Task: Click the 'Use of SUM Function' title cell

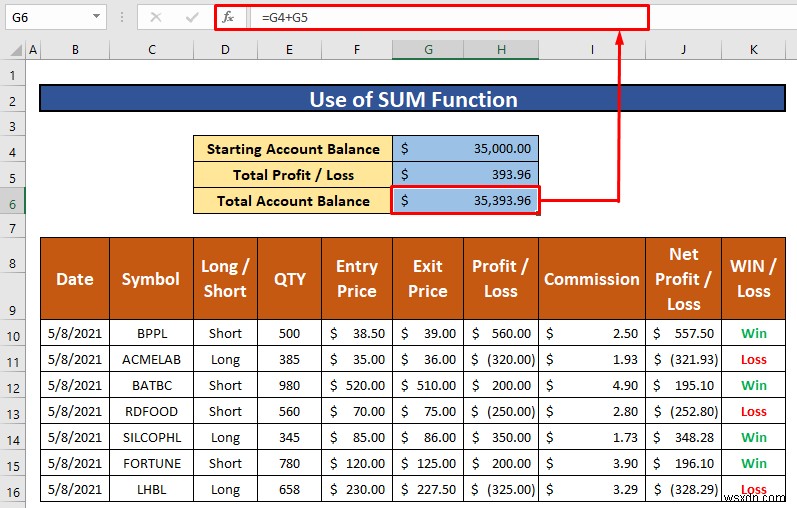Action: 413,99
